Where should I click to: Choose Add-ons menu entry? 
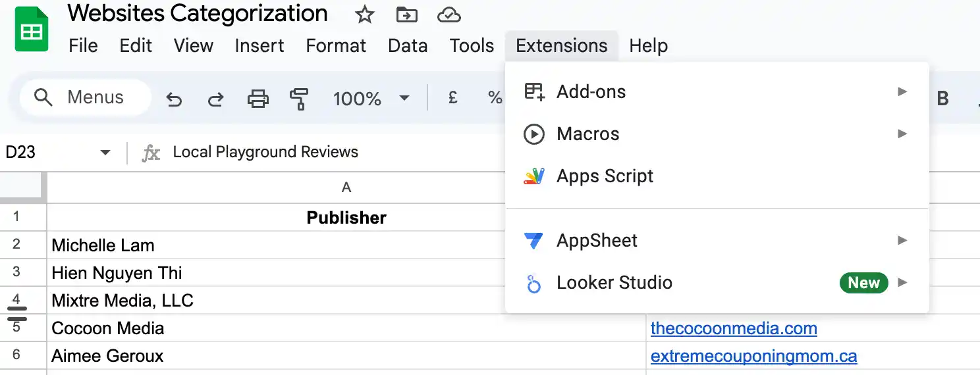[717, 91]
